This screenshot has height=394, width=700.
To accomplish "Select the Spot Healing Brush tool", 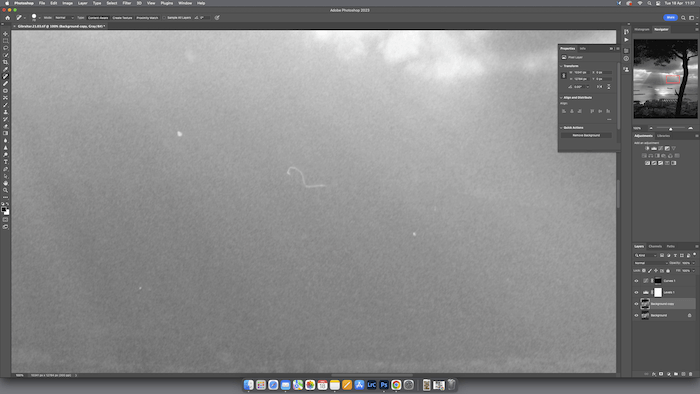I will click(x=5, y=77).
